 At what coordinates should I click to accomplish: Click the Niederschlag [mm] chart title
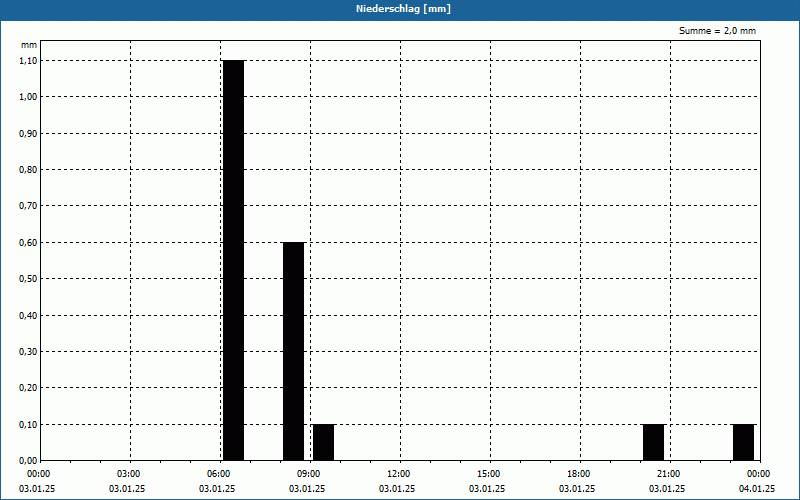[x=403, y=9]
